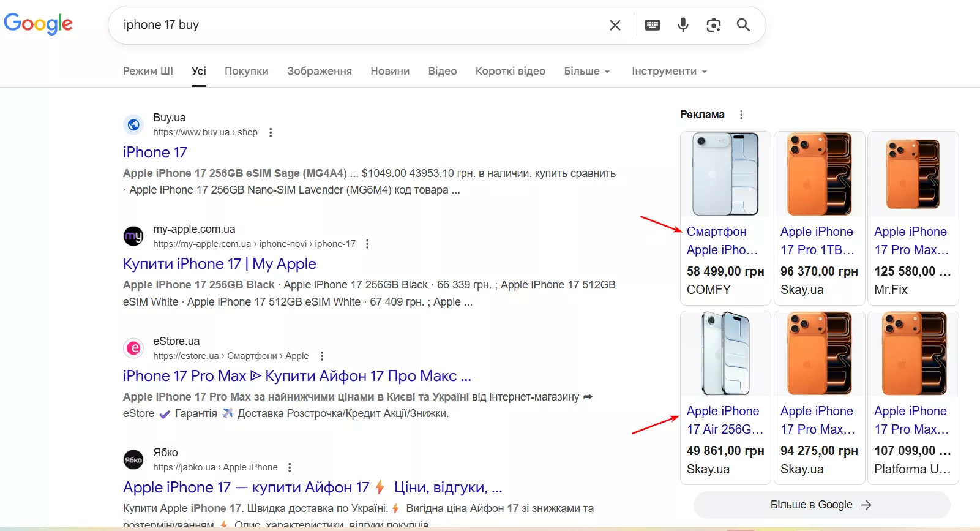Click the eStore.ua site favicon
Viewport: 980px width, 531px height.
[x=133, y=348]
